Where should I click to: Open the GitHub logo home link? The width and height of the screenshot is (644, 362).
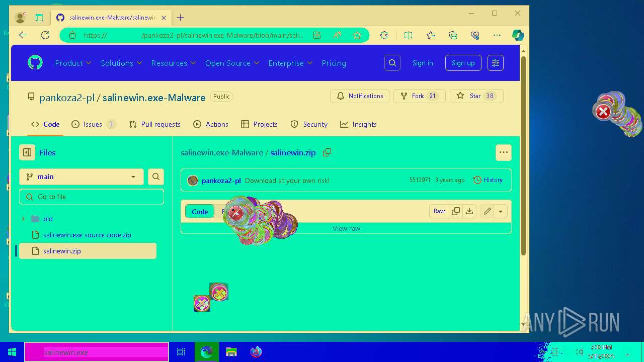[x=35, y=63]
